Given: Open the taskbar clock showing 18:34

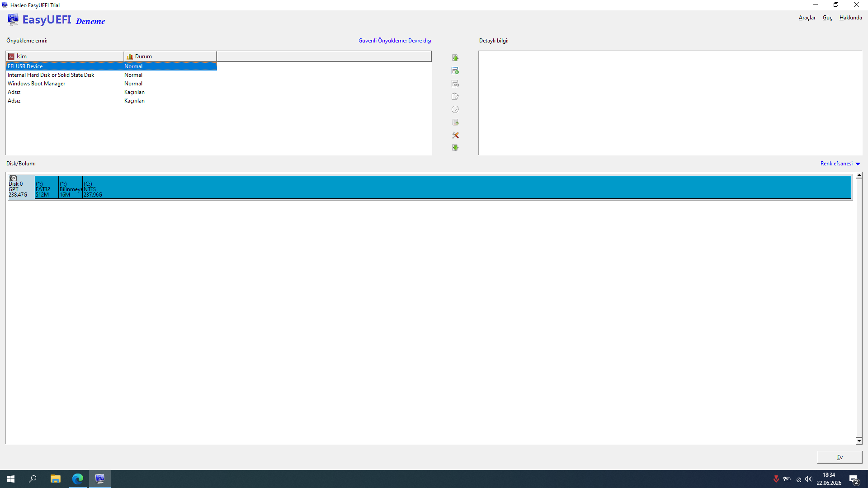Looking at the screenshot, I should pyautogui.click(x=829, y=479).
